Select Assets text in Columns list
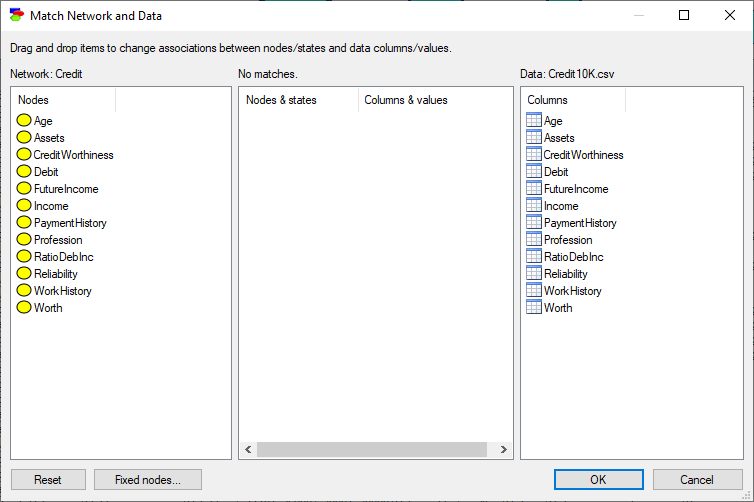The height and width of the screenshot is (502, 754). pos(559,138)
